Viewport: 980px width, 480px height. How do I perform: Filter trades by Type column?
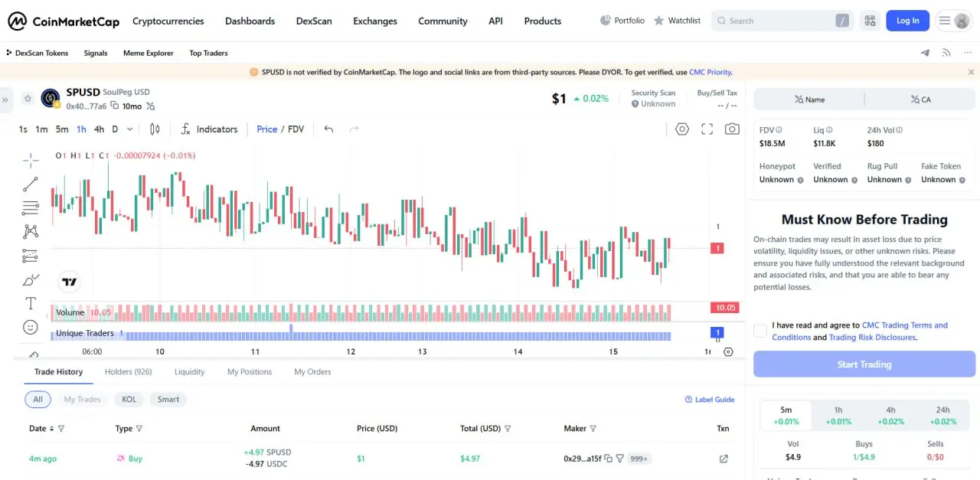pyautogui.click(x=139, y=429)
